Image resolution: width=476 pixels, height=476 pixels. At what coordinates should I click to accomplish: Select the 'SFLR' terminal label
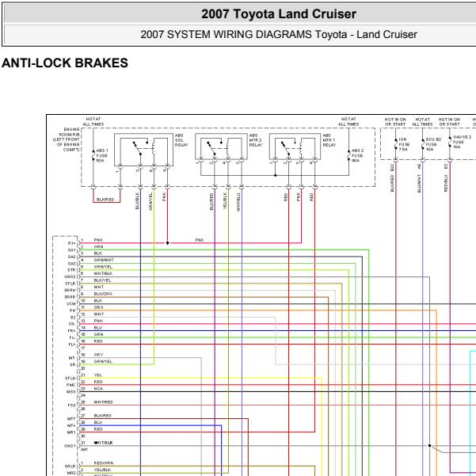coord(70,284)
